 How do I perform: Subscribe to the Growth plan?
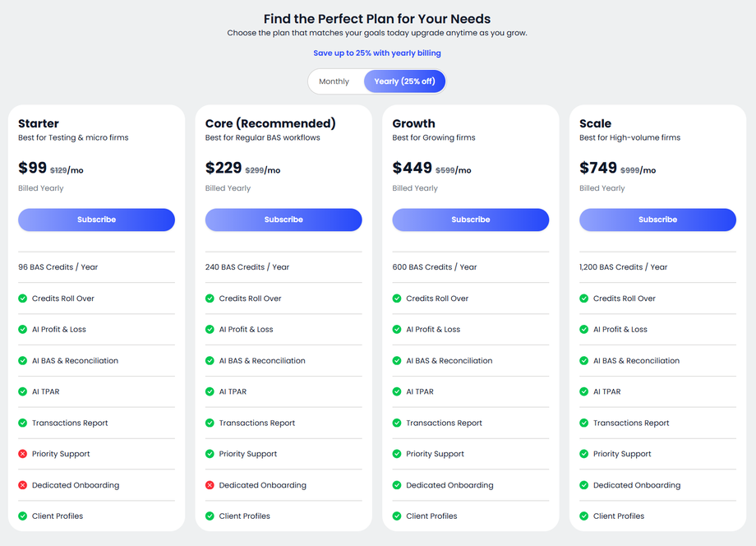point(471,220)
